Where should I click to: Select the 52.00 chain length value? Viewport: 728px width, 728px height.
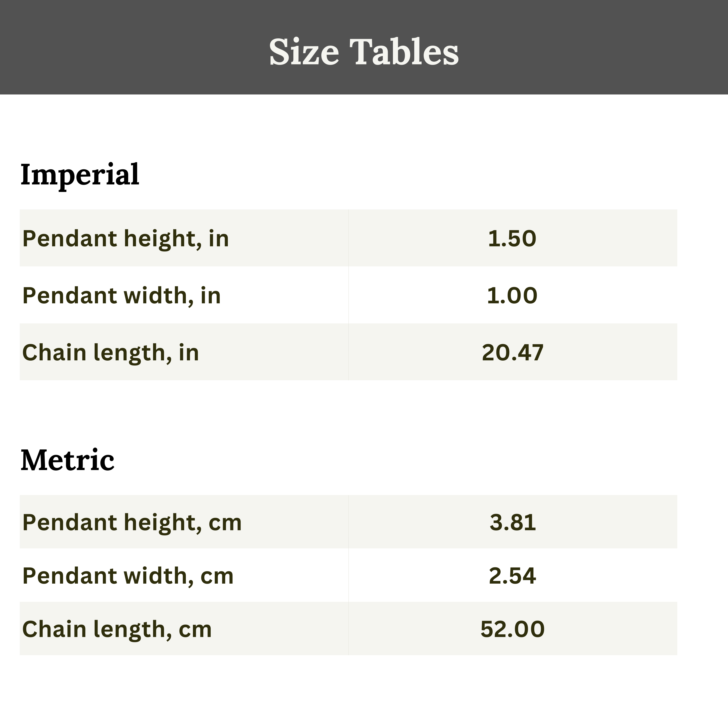(513, 629)
